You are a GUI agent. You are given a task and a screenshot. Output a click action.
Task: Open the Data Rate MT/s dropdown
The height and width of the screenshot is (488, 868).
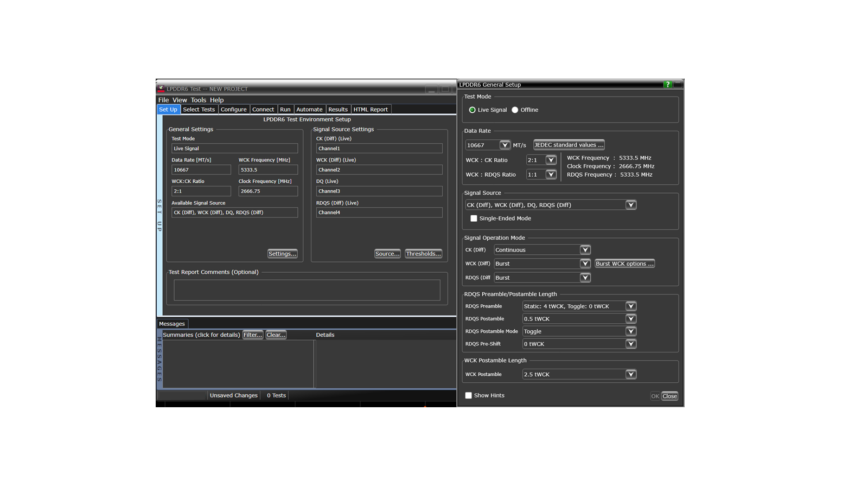pos(505,145)
